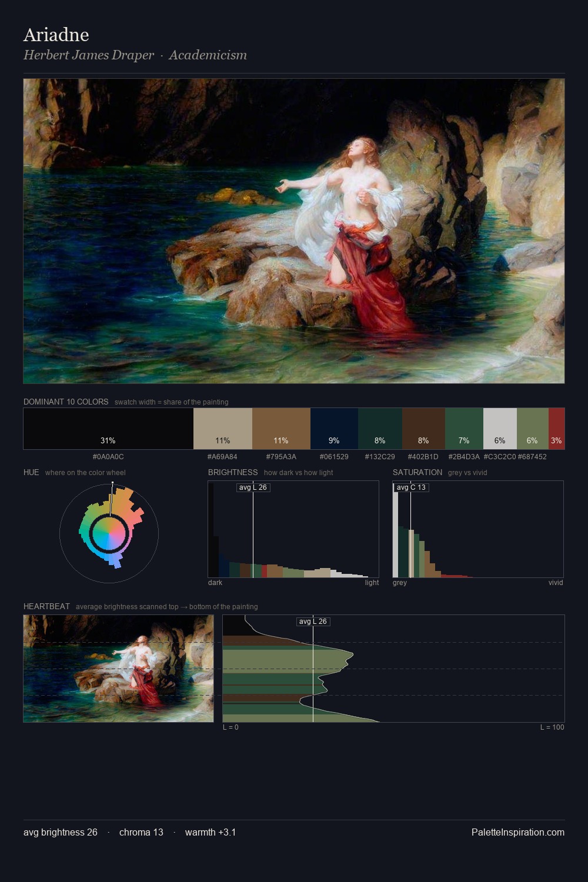The image size is (588, 882).
Task: Pick the beige #A69A84 swatch
Action: [223, 429]
